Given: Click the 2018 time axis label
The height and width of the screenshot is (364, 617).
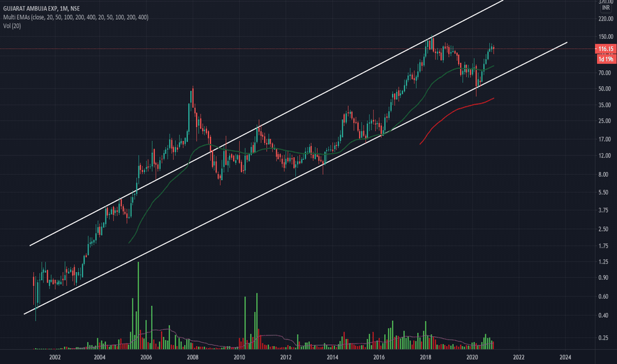Looking at the screenshot, I should [x=425, y=357].
